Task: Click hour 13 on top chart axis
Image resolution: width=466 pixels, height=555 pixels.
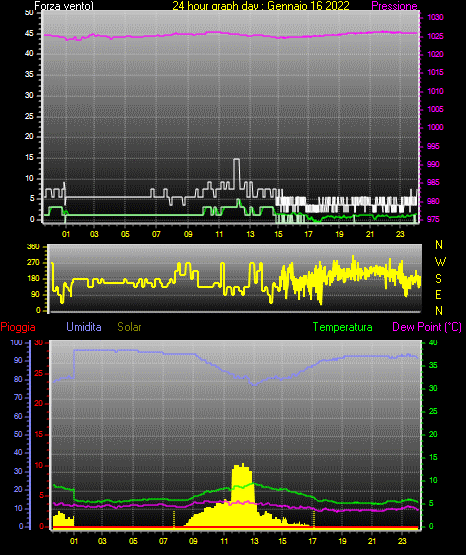Action: coord(250,234)
